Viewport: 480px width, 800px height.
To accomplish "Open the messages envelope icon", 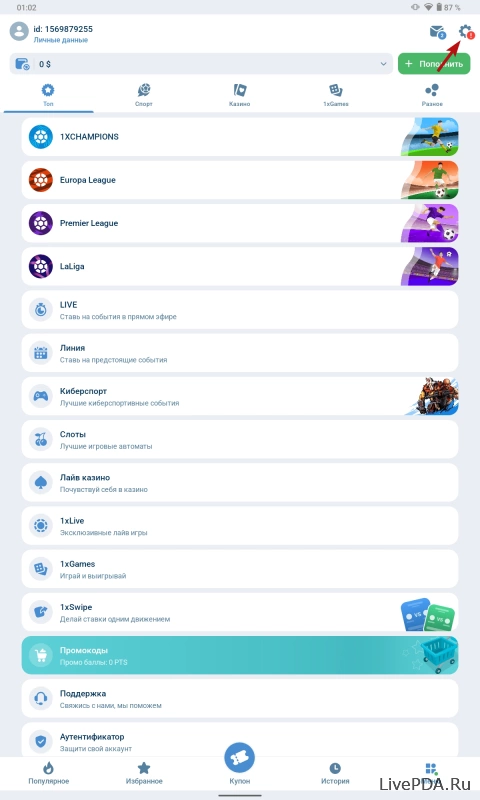I will (437, 32).
